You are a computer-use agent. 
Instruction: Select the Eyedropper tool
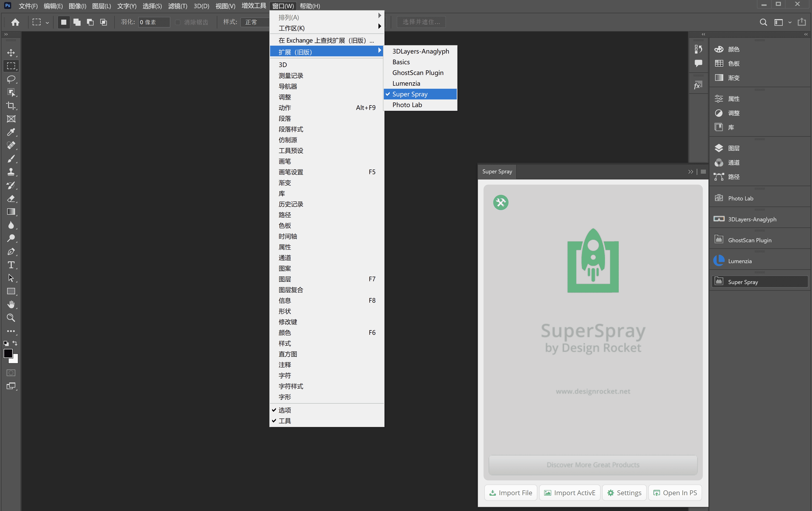tap(11, 132)
